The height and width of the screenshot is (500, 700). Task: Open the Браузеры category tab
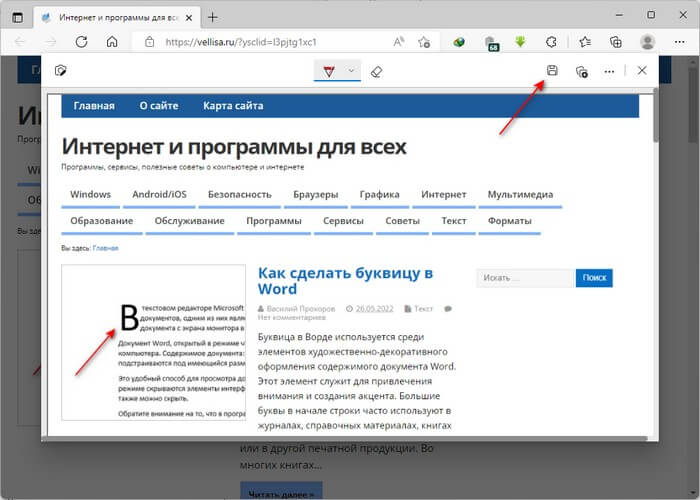click(x=316, y=195)
